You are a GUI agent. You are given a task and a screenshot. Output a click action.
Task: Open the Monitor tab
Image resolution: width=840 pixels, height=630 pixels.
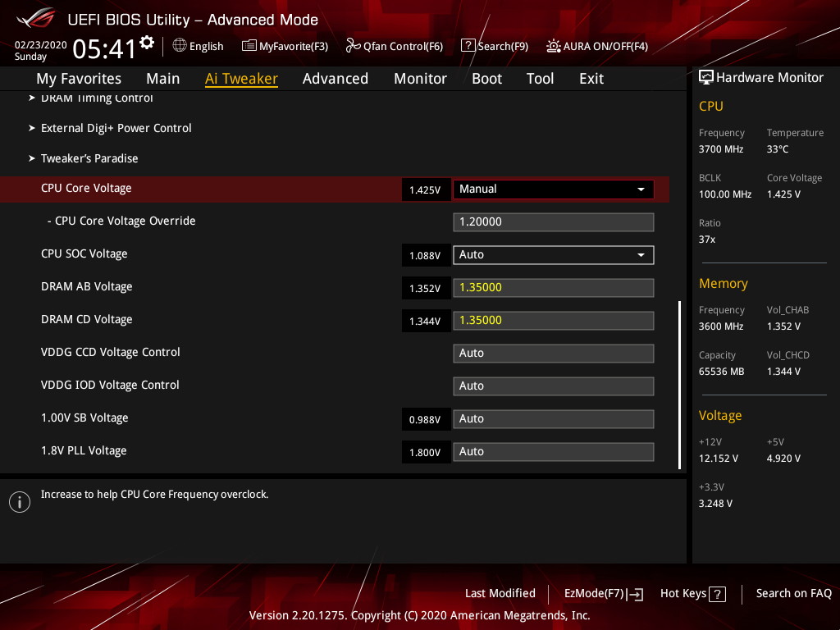pos(421,79)
